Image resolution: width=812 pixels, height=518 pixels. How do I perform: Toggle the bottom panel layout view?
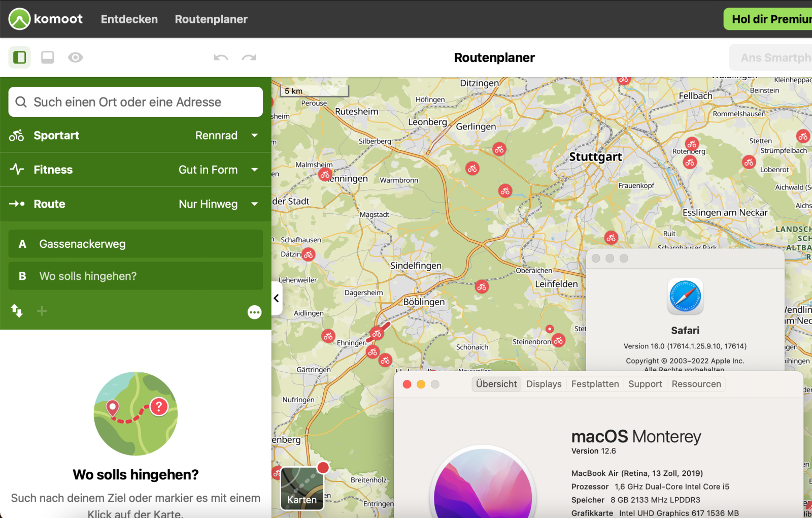(48, 57)
